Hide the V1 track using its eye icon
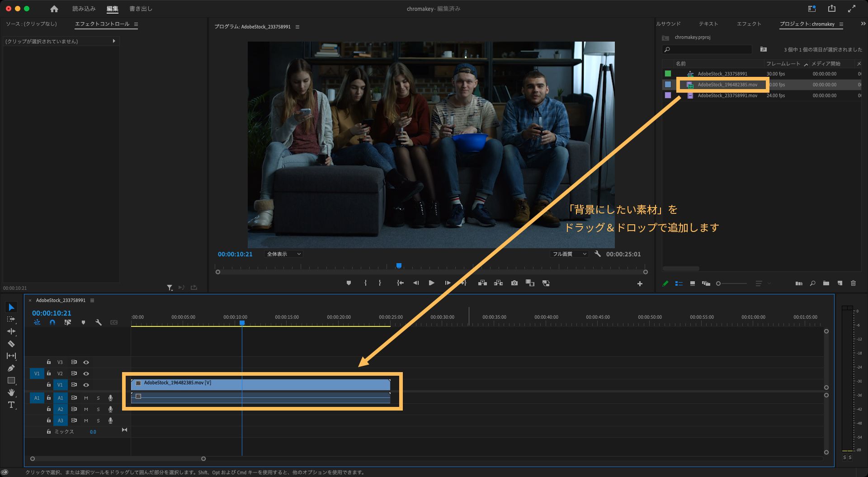The image size is (868, 477). coord(86,385)
